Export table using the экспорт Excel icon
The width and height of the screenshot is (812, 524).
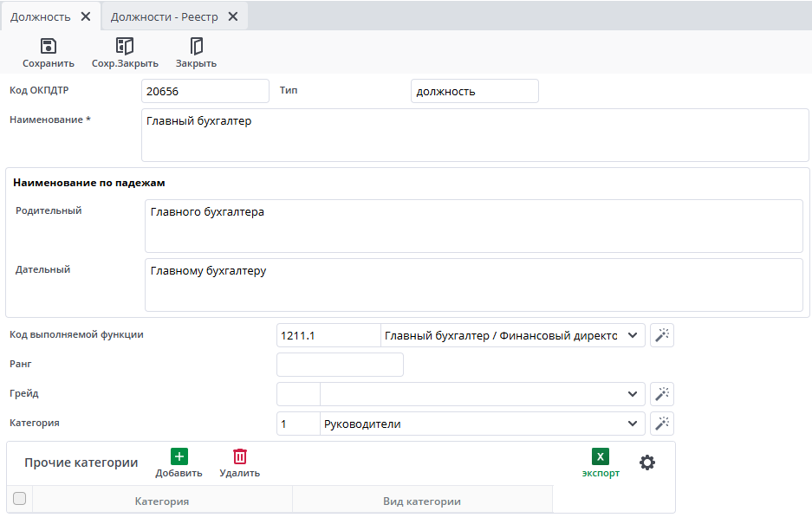[x=601, y=457]
